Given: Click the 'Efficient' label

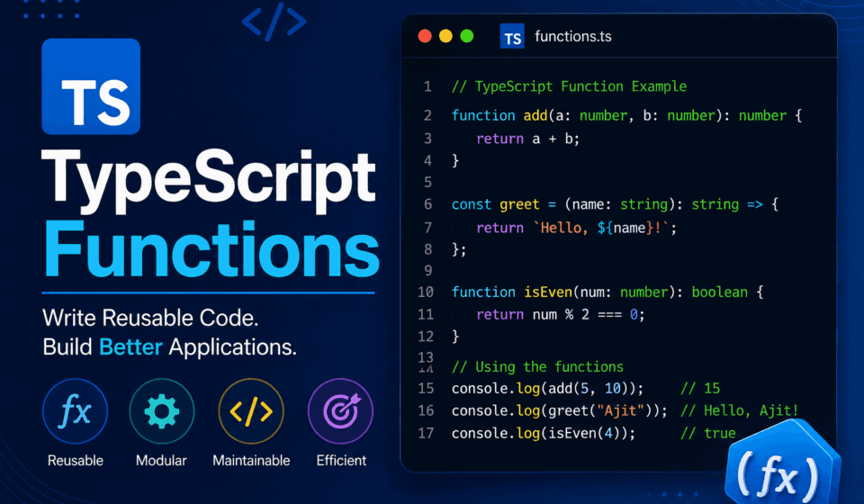Looking at the screenshot, I should (x=341, y=461).
